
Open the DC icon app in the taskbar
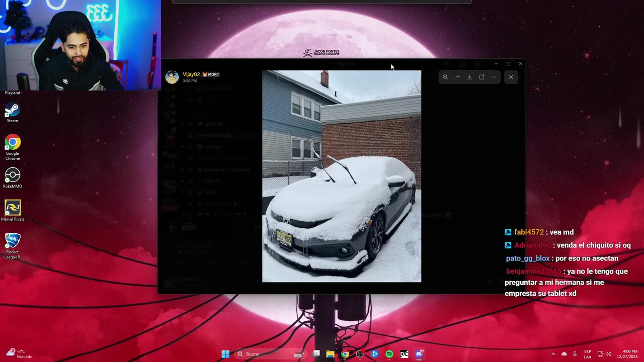(x=404, y=354)
